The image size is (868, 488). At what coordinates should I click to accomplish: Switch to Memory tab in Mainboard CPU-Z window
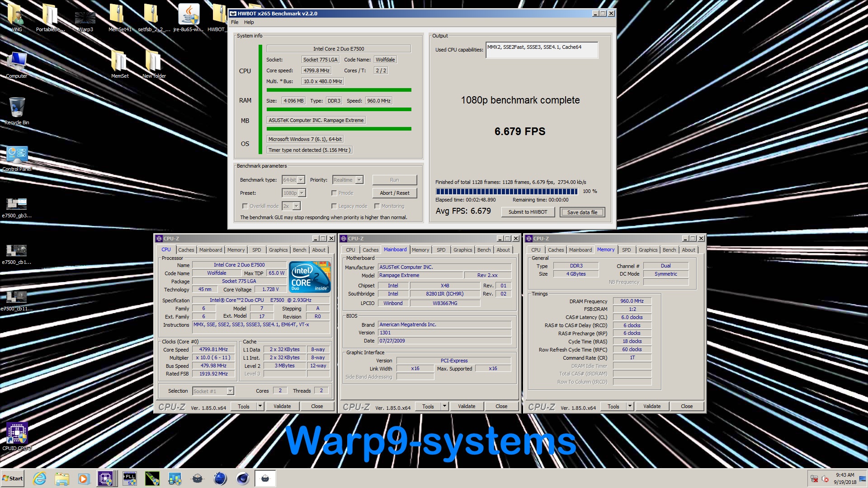click(x=420, y=250)
